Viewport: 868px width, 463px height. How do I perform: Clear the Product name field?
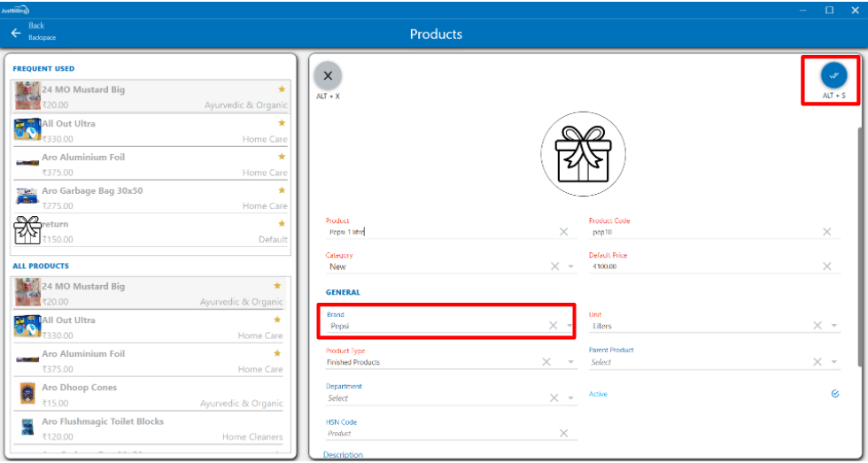pos(563,232)
